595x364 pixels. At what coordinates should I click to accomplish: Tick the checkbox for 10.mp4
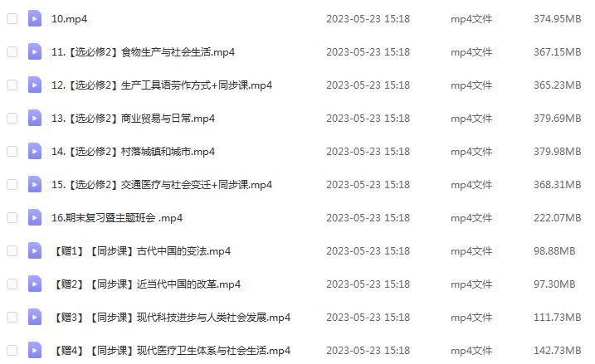(x=12, y=18)
